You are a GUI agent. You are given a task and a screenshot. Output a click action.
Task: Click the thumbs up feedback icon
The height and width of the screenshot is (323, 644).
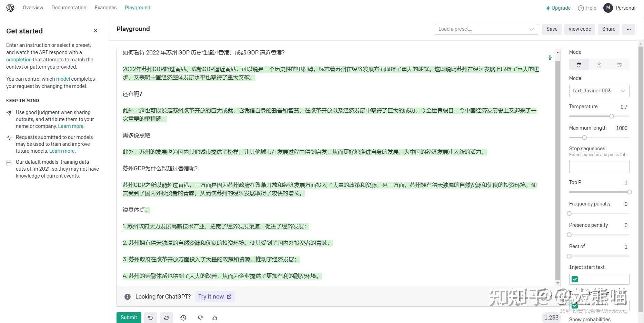[215, 318]
